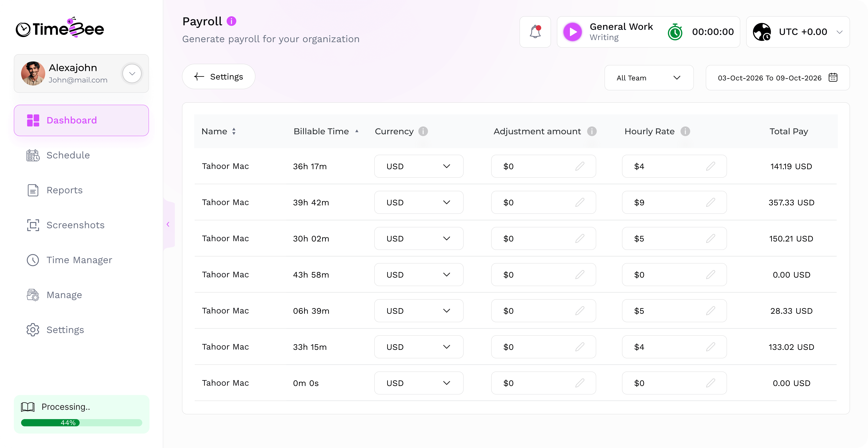868x448 pixels.
Task: Open the Payroll info icon
Action: (x=231, y=21)
